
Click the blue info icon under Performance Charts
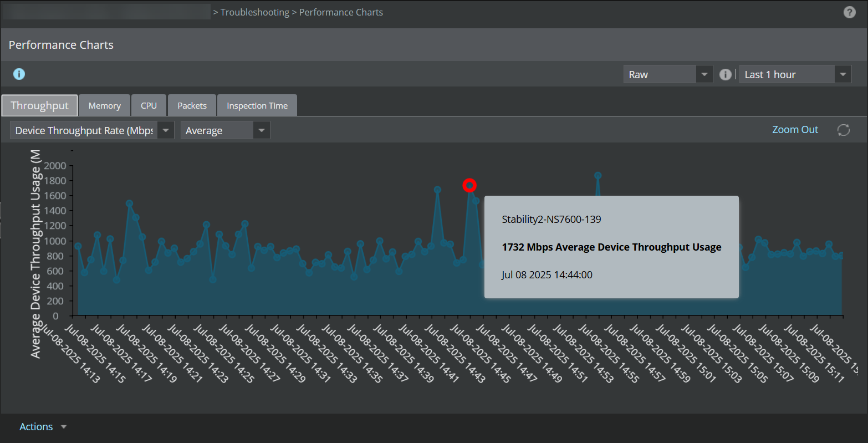[x=19, y=74]
